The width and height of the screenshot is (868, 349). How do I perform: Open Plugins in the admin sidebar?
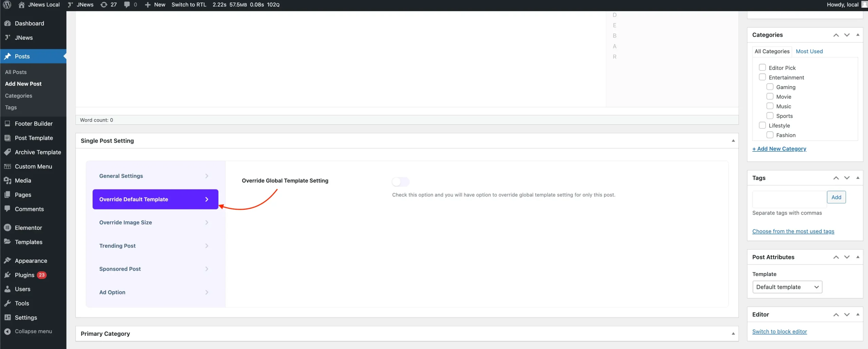coord(24,275)
